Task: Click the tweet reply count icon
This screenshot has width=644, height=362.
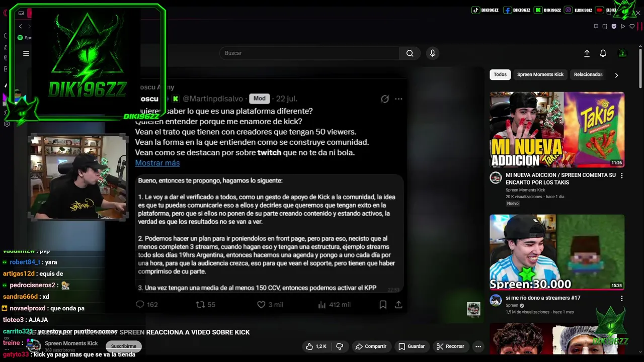Action: 140,304
